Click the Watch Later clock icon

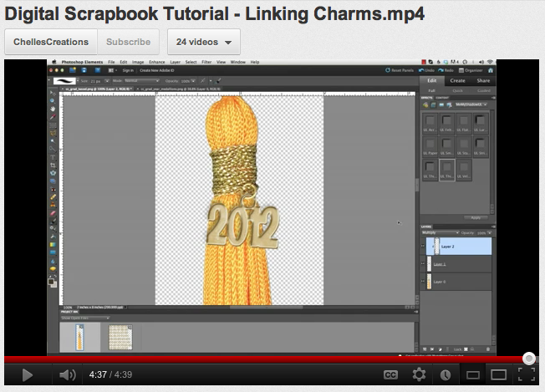click(x=446, y=375)
